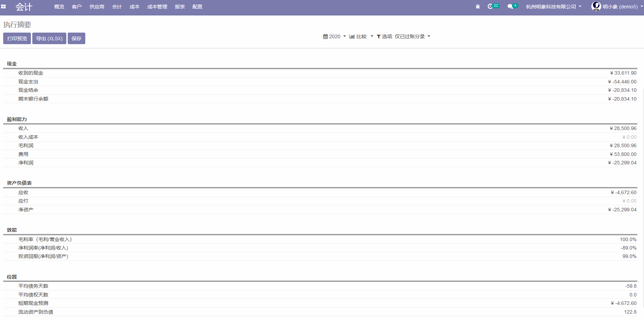The height and width of the screenshot is (321, 644).
Task: Click the -59.8 value
Action: [631, 286]
